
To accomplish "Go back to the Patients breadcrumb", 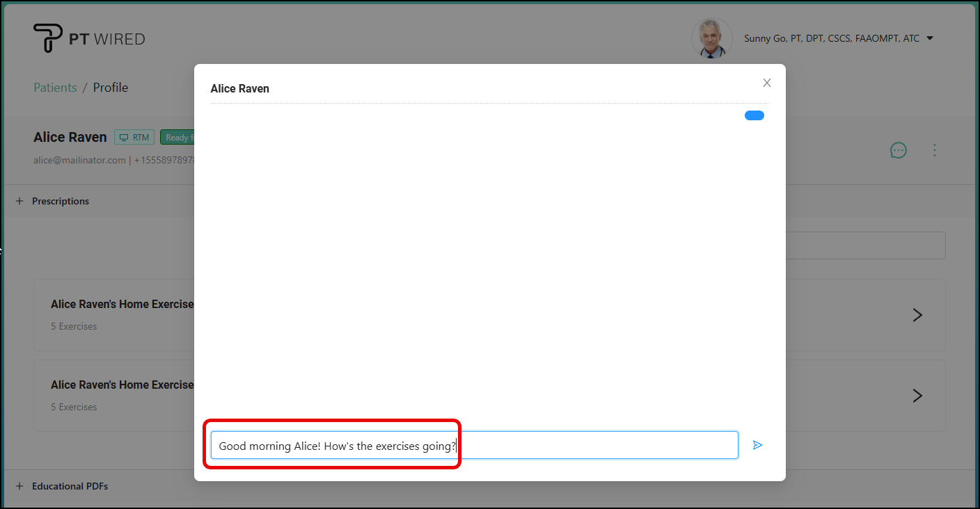I will point(55,88).
